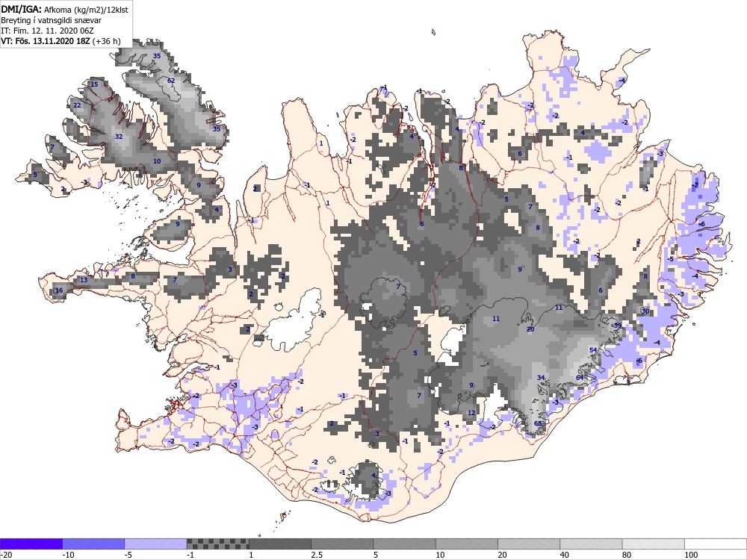Pick the dark gray 1 to 2.5 legend swatch
This screenshot has width=747, height=560.
click(x=280, y=544)
